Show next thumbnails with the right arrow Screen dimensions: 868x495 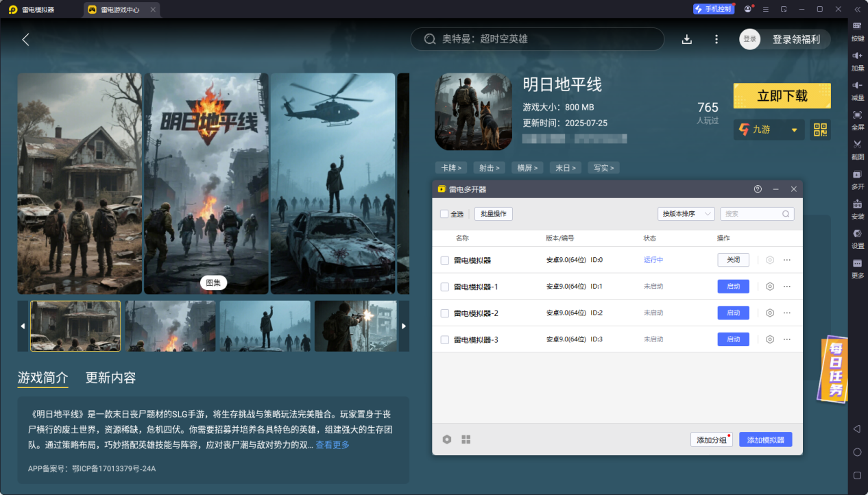coord(403,326)
